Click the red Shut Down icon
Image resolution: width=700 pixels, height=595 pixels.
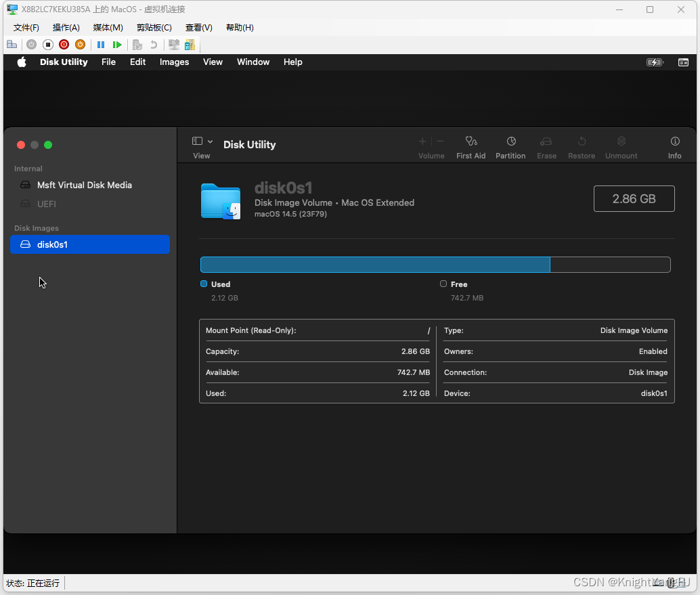(x=64, y=45)
